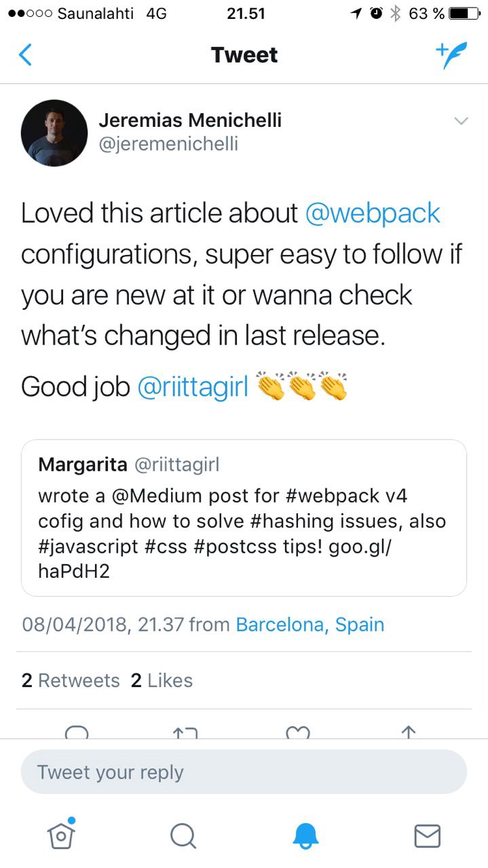Tap the share arrow icon
488x868 pixels.
click(409, 732)
